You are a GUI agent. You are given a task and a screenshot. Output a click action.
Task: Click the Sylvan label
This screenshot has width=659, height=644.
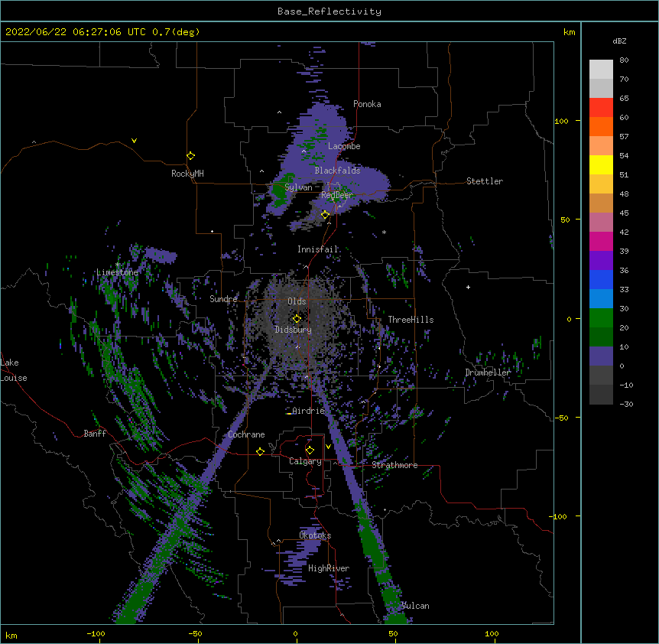point(298,187)
